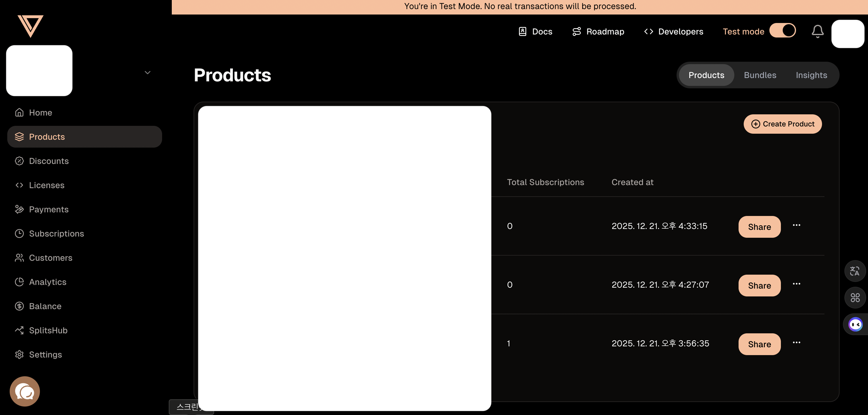Open the chat support bubble icon

24,391
